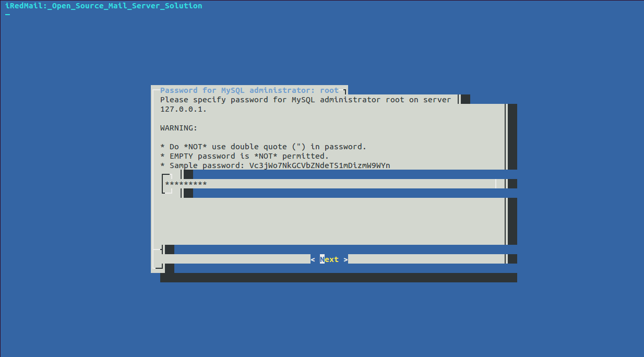Select the dialog title "Password for MySQL administrator: root"

(249, 90)
